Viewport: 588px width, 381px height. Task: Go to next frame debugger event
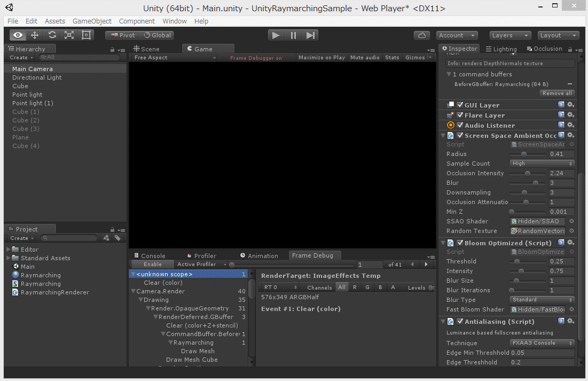426,265
